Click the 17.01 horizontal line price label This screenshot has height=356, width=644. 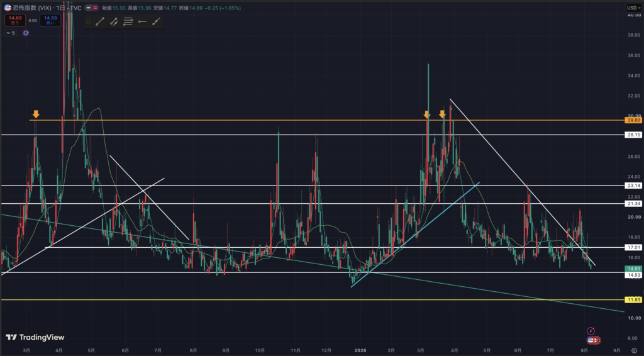click(633, 248)
